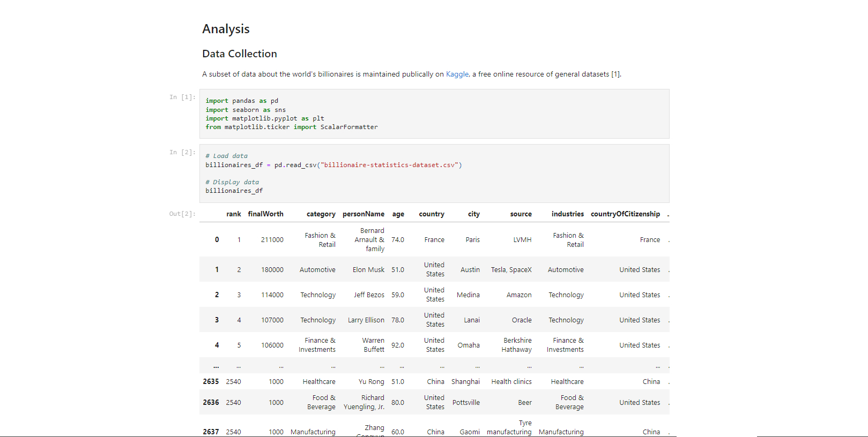The image size is (868, 437).
Task: Click the 'category' column header
Action: point(321,214)
